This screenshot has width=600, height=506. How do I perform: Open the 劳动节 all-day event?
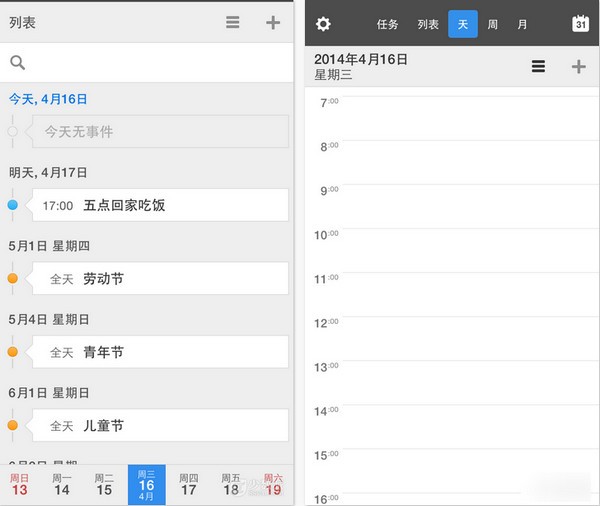(160, 278)
